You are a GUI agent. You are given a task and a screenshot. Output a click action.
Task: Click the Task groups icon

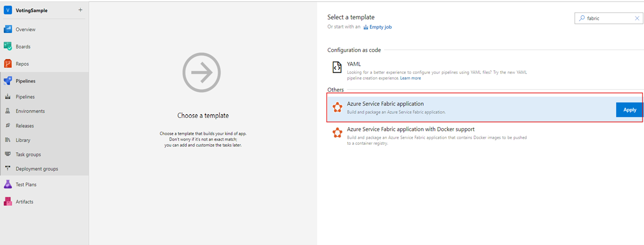pos(8,155)
